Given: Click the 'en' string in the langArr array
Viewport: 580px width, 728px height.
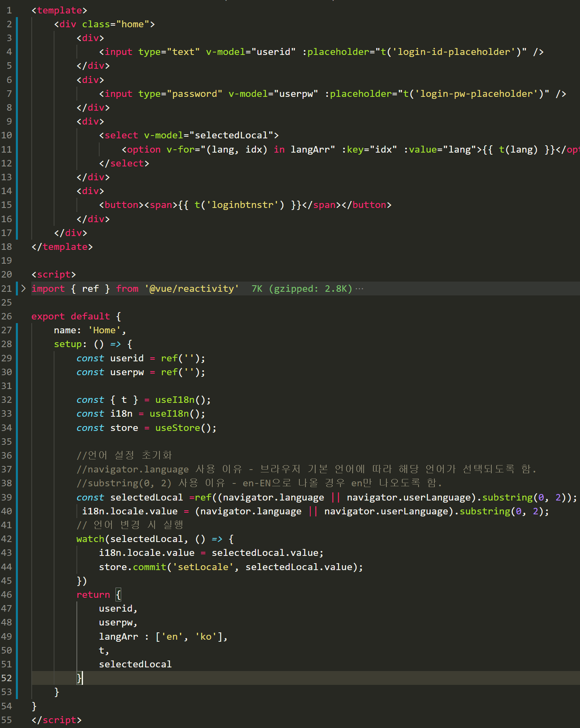Looking at the screenshot, I should tap(172, 636).
